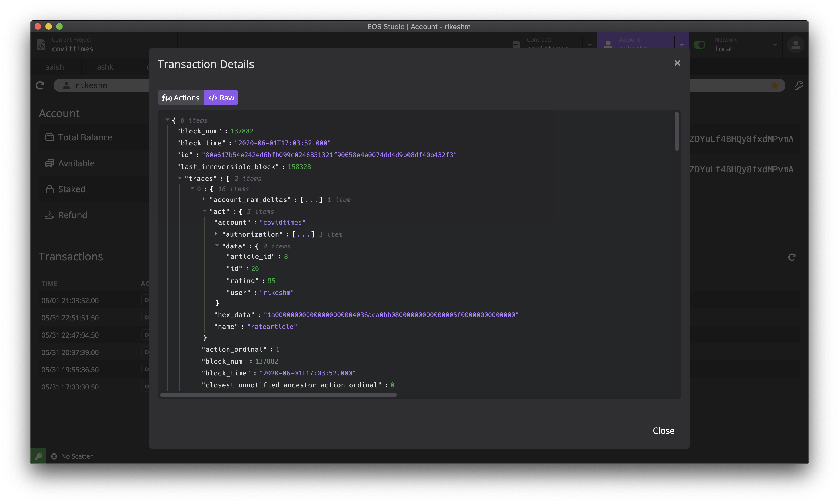
Task: Expand the authorization array node
Action: coord(216,234)
